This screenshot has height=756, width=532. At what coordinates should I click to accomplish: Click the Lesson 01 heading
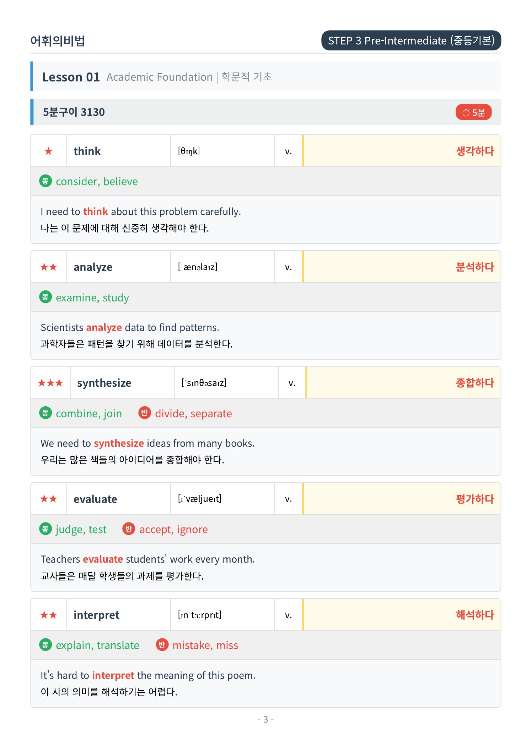(x=71, y=77)
